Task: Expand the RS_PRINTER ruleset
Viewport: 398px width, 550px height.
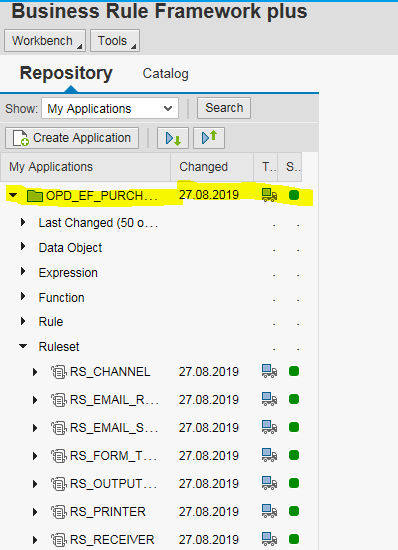Action: coord(35,512)
